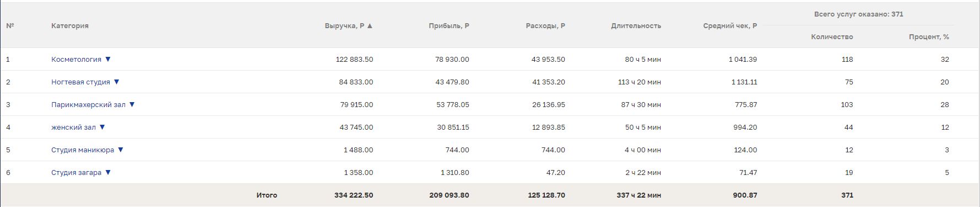980x207 pixels.
Task: Sort by the Длительность column header
Action: click(636, 25)
